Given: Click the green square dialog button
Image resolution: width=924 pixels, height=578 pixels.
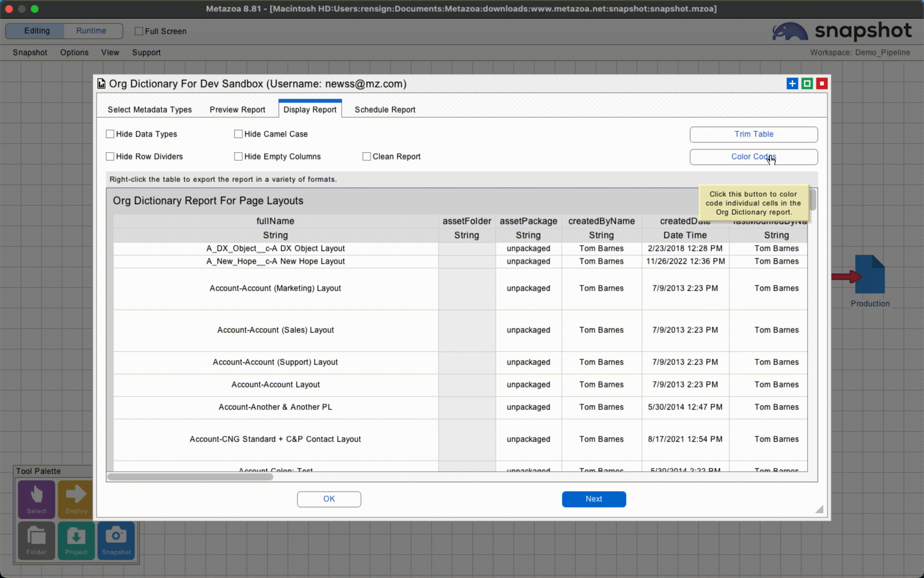Looking at the screenshot, I should tap(807, 83).
